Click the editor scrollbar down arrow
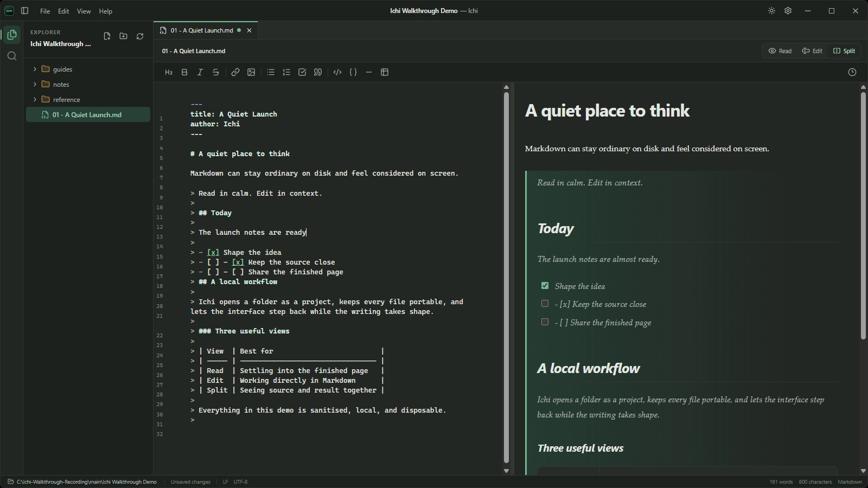Image resolution: width=868 pixels, height=488 pixels. point(506,471)
